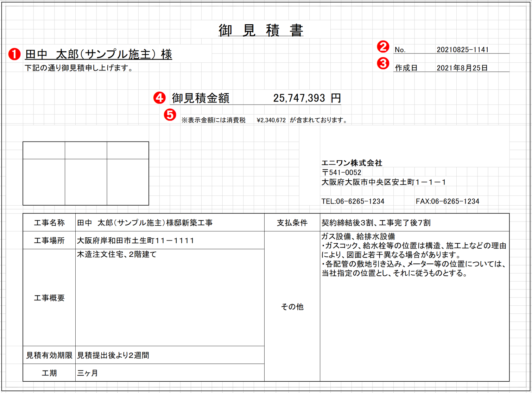Image resolution: width=532 pixels, height=393 pixels.
Task: Click the red ❺ marker near the tax note
Action: pyautogui.click(x=170, y=114)
